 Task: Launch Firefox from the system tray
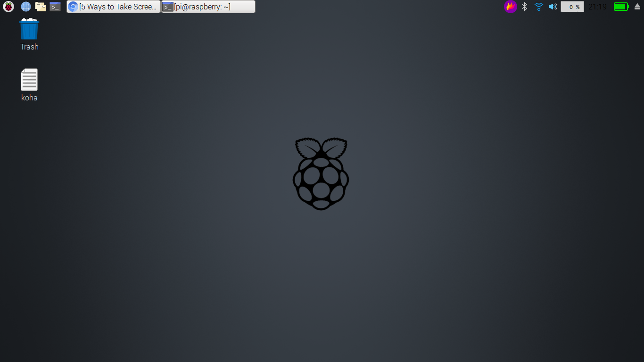[x=511, y=7]
